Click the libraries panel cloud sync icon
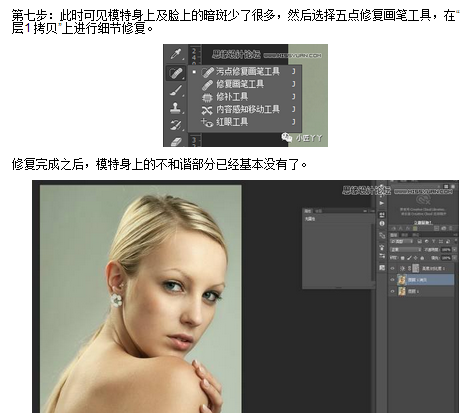The image size is (460, 413). tap(444, 228)
